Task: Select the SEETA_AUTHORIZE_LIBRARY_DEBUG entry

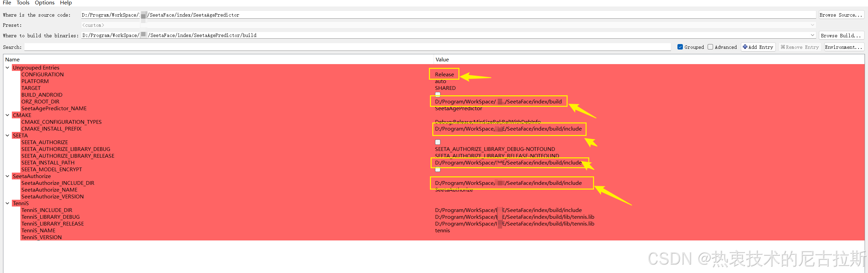Action: (66, 149)
